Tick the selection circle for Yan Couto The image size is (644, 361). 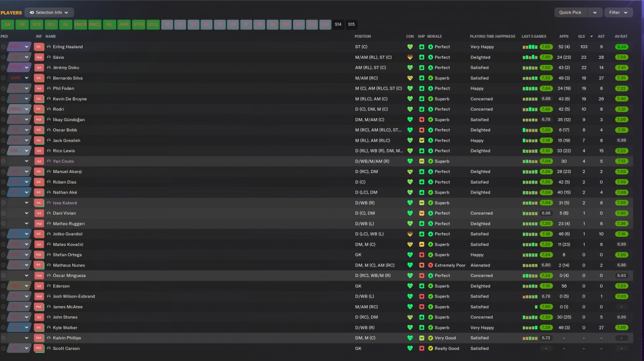[4, 161]
